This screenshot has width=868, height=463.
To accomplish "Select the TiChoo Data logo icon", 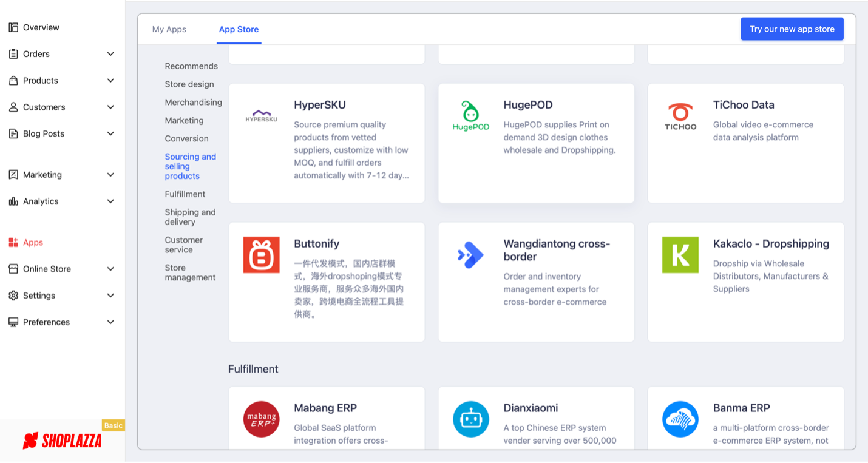I will click(680, 117).
